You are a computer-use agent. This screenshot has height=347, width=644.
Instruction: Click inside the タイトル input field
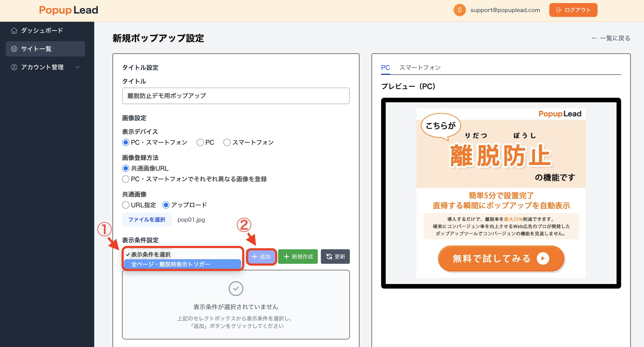[x=235, y=96]
